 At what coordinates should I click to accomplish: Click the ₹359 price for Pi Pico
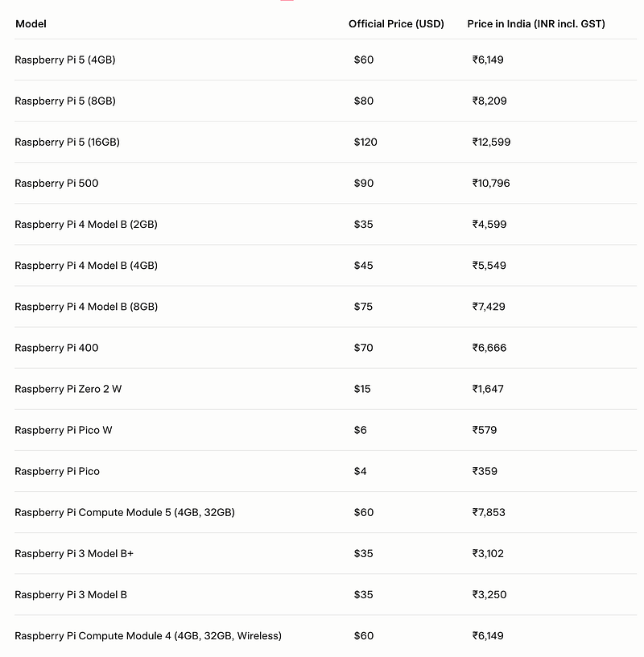[x=485, y=471]
